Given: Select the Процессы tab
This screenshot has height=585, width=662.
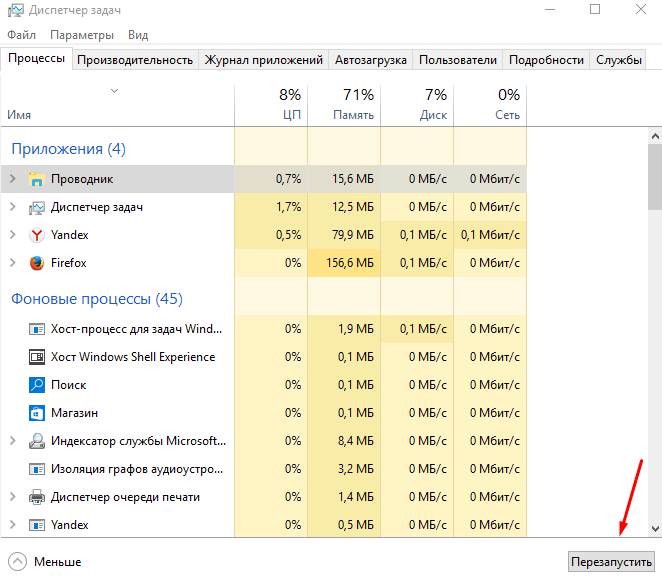Looking at the screenshot, I should (36, 58).
